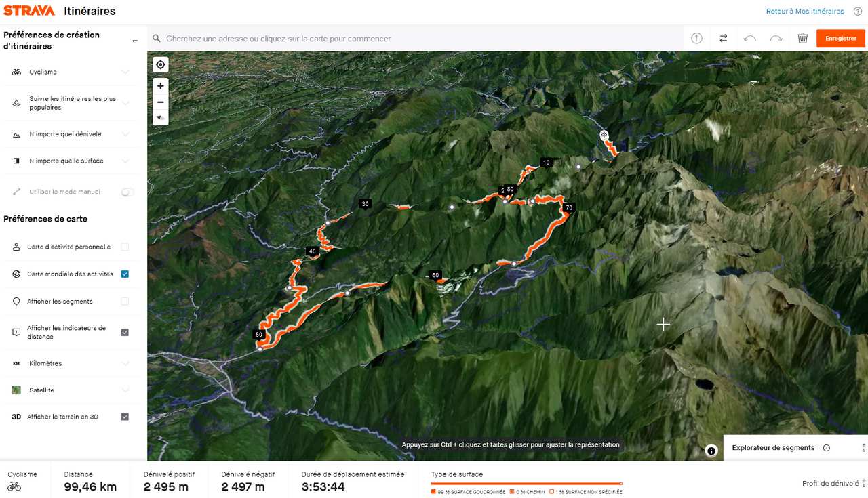Follow the Retour à Mes itinéraires link

pos(805,11)
